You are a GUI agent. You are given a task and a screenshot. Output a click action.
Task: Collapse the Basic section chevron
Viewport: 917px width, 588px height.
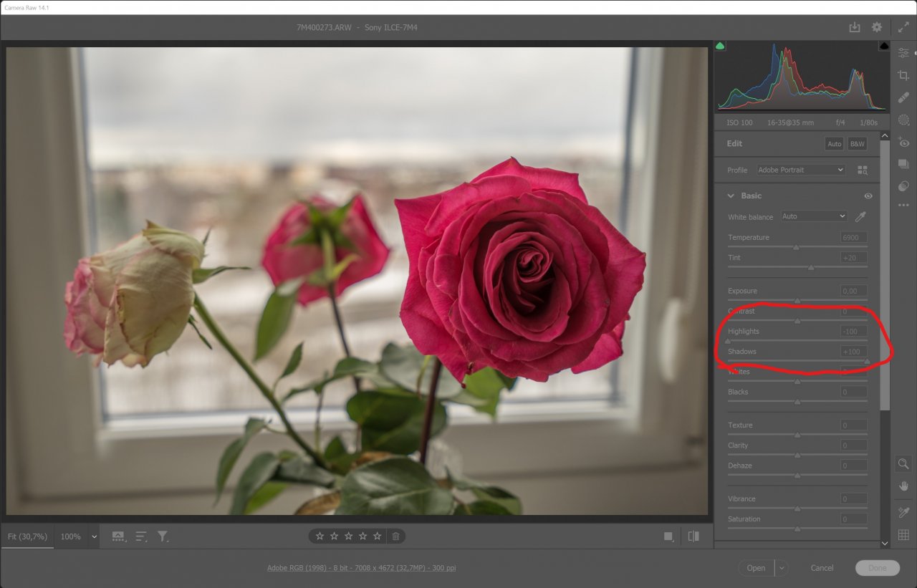pos(731,196)
